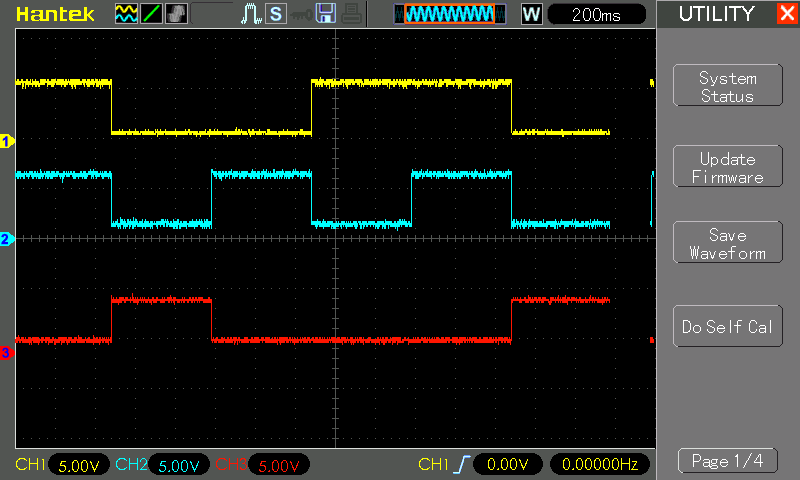Image resolution: width=800 pixels, height=480 pixels.
Task: Click the S status icon
Action: click(x=275, y=14)
